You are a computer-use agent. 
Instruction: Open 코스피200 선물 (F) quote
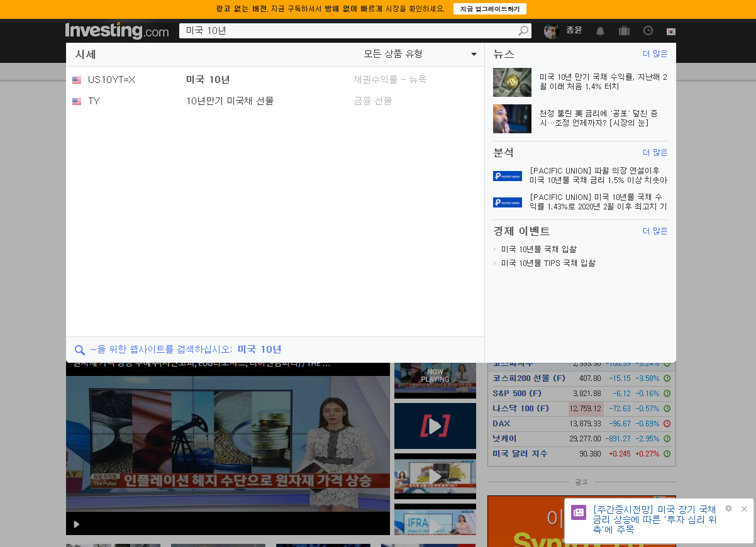(529, 378)
